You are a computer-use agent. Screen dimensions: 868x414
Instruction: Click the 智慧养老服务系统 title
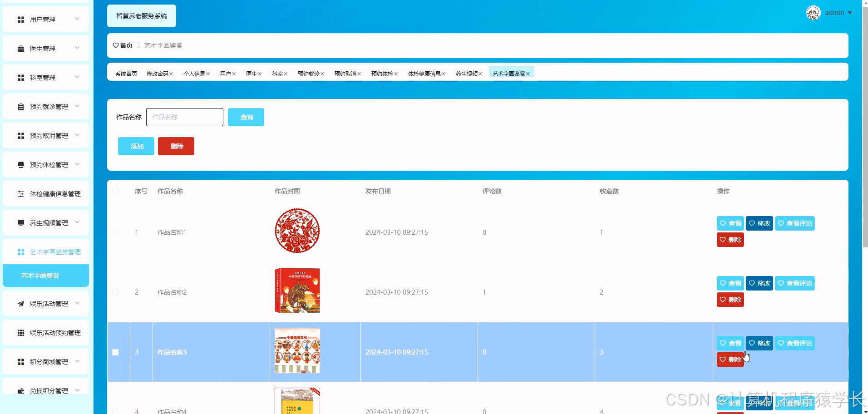[142, 16]
